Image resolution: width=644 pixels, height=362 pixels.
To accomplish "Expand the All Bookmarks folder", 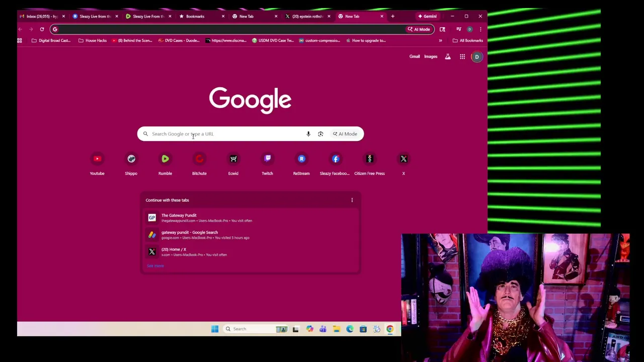I will coord(467,40).
